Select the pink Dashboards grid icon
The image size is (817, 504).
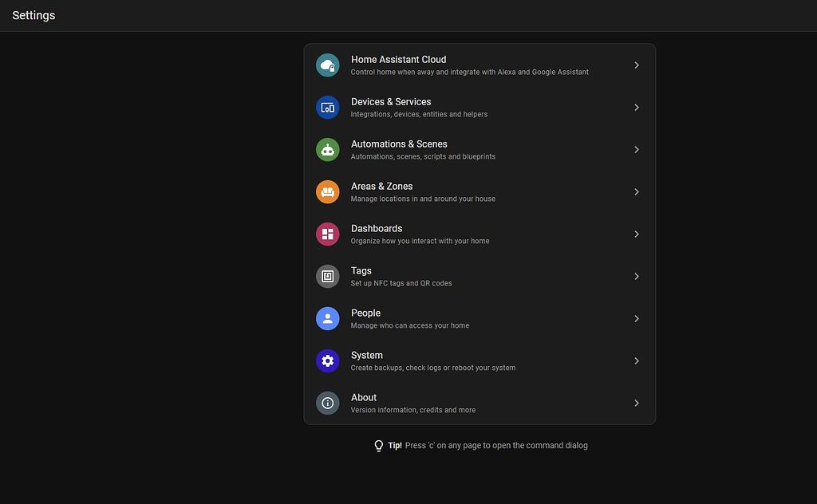coord(327,234)
